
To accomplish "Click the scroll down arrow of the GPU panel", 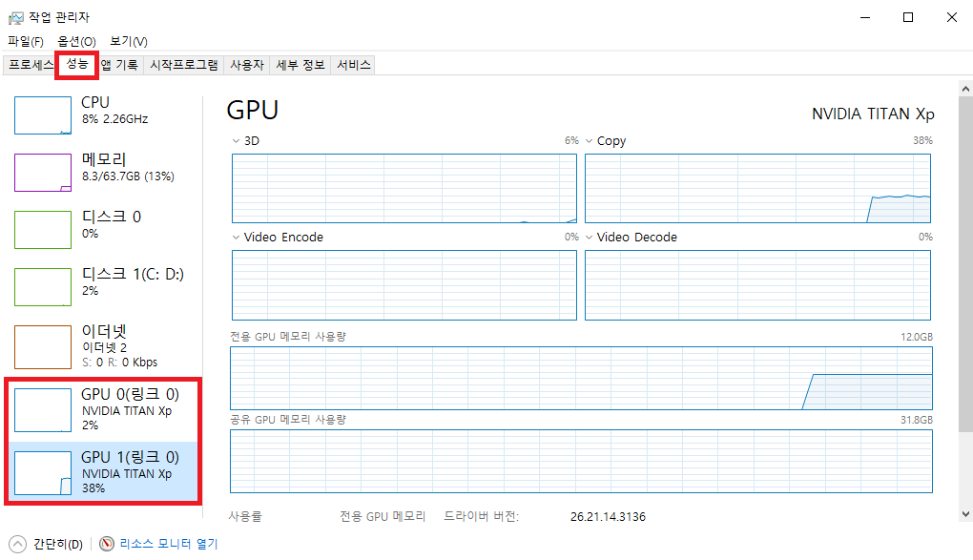I will (x=965, y=514).
